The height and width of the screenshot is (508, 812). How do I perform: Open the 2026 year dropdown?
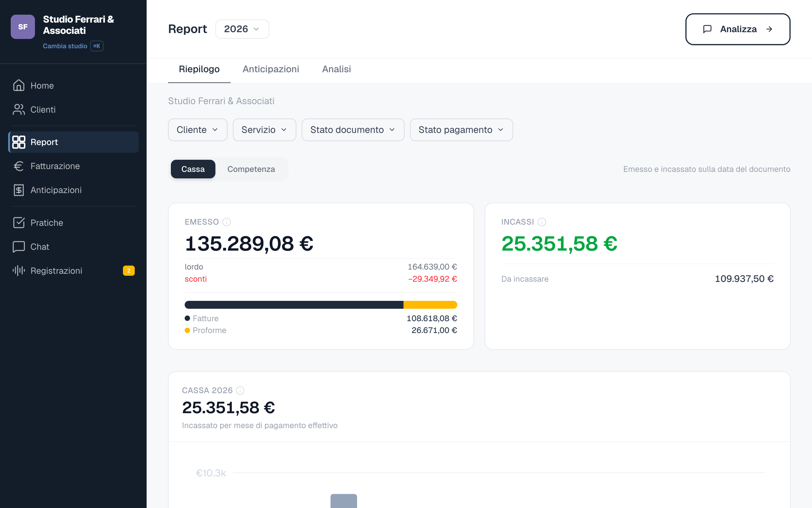242,29
